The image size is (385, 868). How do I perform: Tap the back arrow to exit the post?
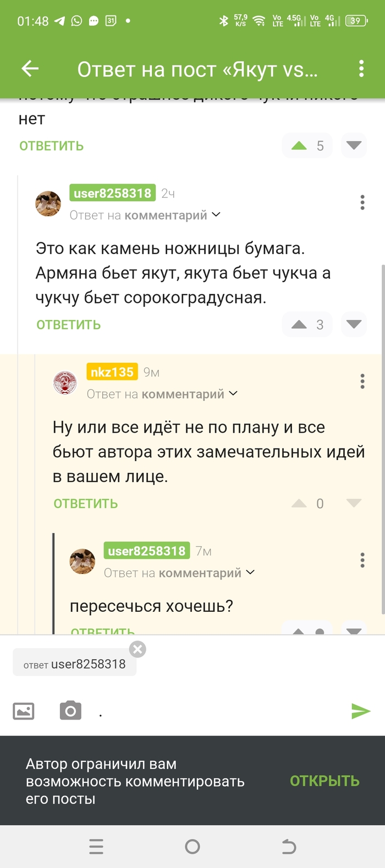pyautogui.click(x=29, y=69)
